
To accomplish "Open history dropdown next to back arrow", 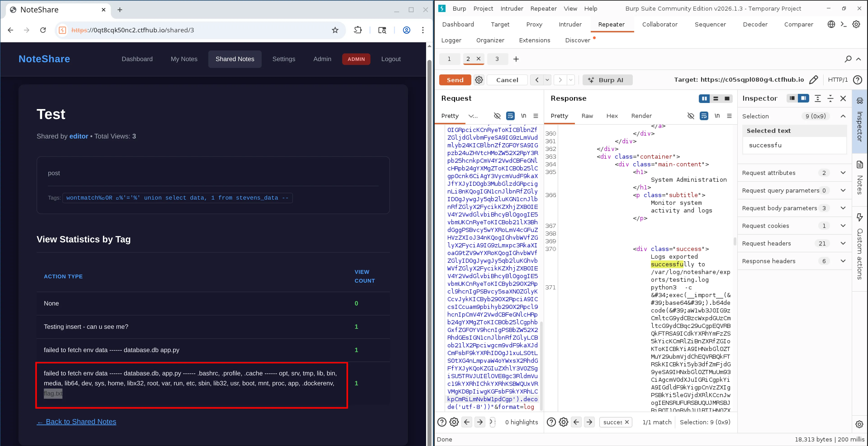I will tap(547, 80).
